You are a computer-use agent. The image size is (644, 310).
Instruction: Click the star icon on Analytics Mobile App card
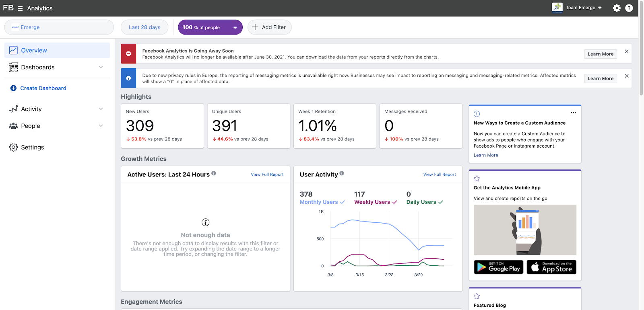pyautogui.click(x=477, y=179)
